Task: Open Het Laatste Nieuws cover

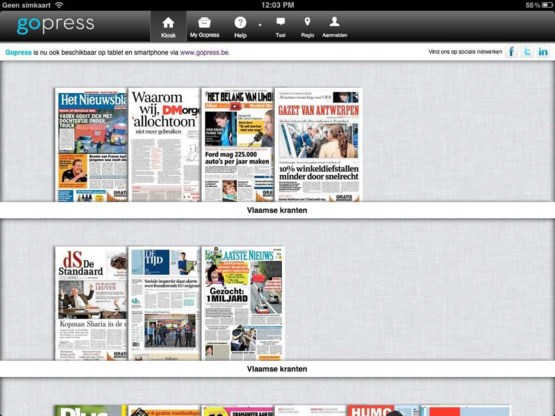Action: click(x=243, y=303)
